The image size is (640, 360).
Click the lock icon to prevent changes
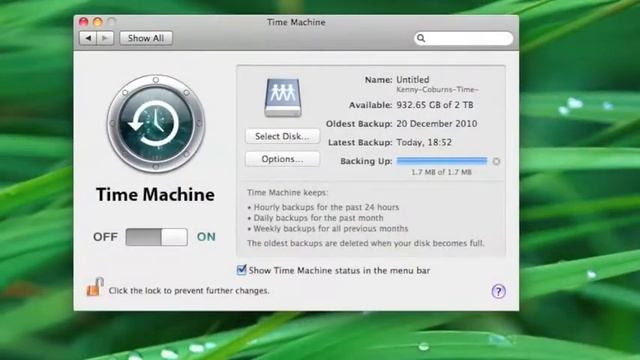(x=95, y=287)
